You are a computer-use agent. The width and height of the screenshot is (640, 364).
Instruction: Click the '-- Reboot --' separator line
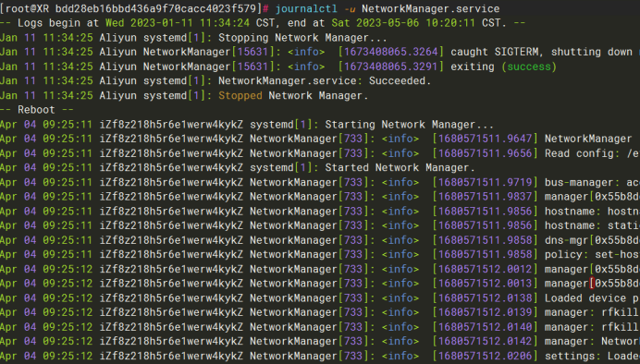[x=37, y=110]
